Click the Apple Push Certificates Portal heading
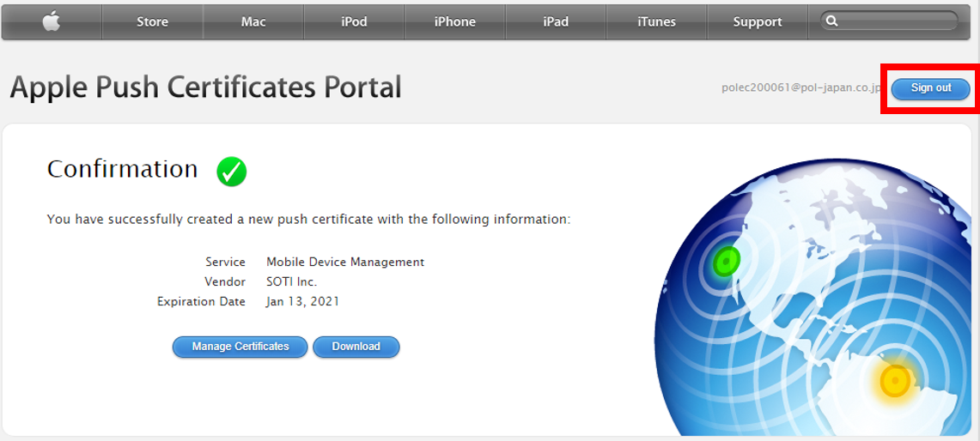 [x=205, y=88]
